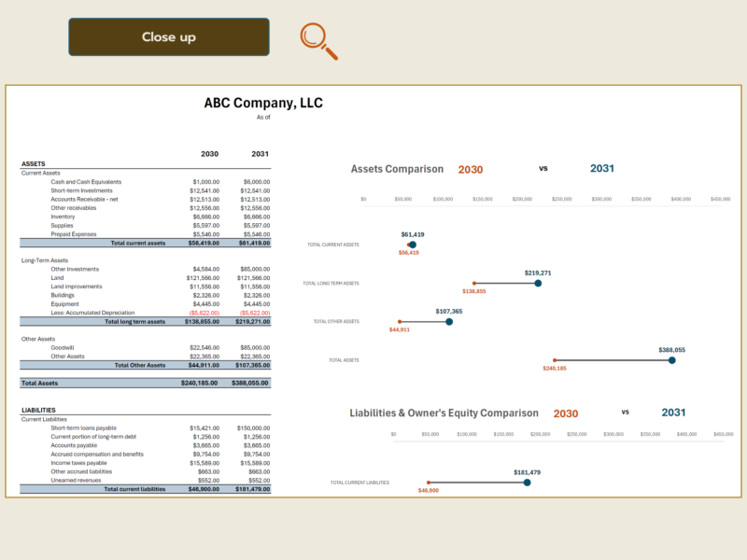This screenshot has height=560, width=747.
Task: Click the blue dot labeled $181,479
Action: pos(527,483)
